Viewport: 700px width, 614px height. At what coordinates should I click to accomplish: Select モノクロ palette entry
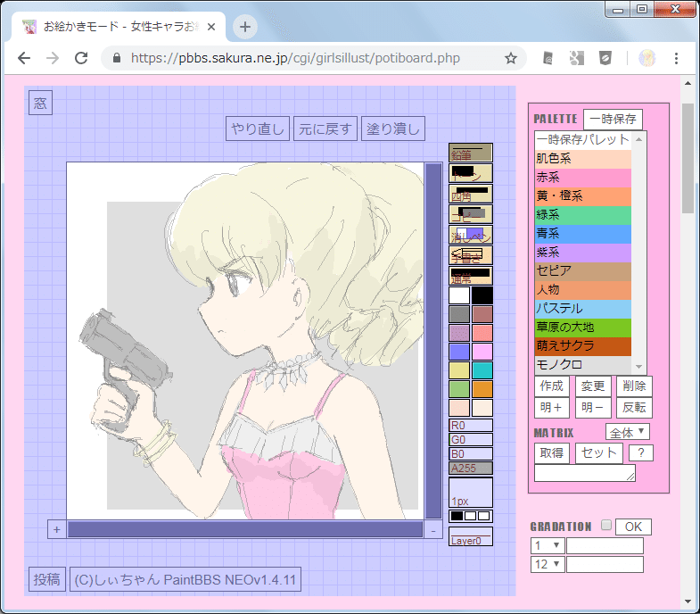coord(583,365)
